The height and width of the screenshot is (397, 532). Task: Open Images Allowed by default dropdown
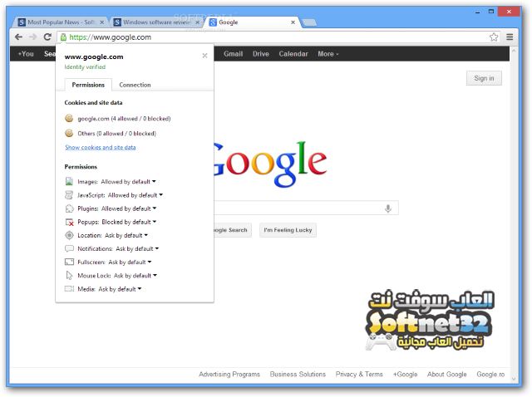[128, 182]
